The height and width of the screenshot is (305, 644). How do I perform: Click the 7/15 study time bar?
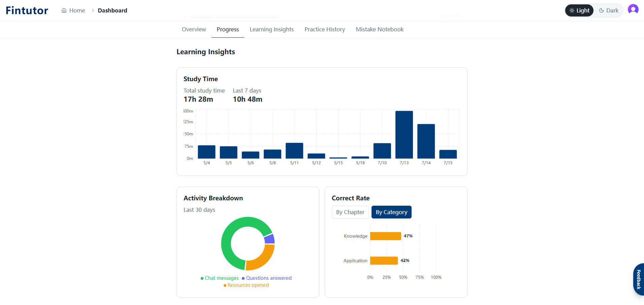(x=448, y=154)
